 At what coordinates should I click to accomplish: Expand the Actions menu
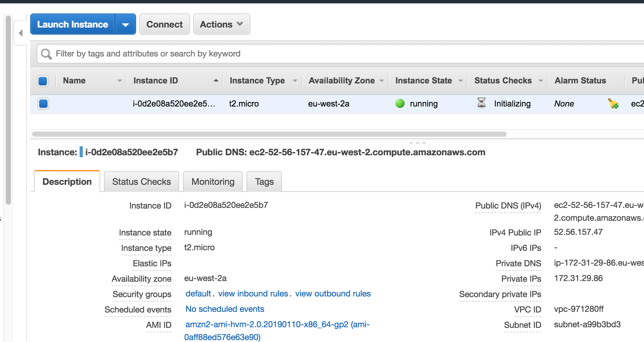pyautogui.click(x=222, y=24)
